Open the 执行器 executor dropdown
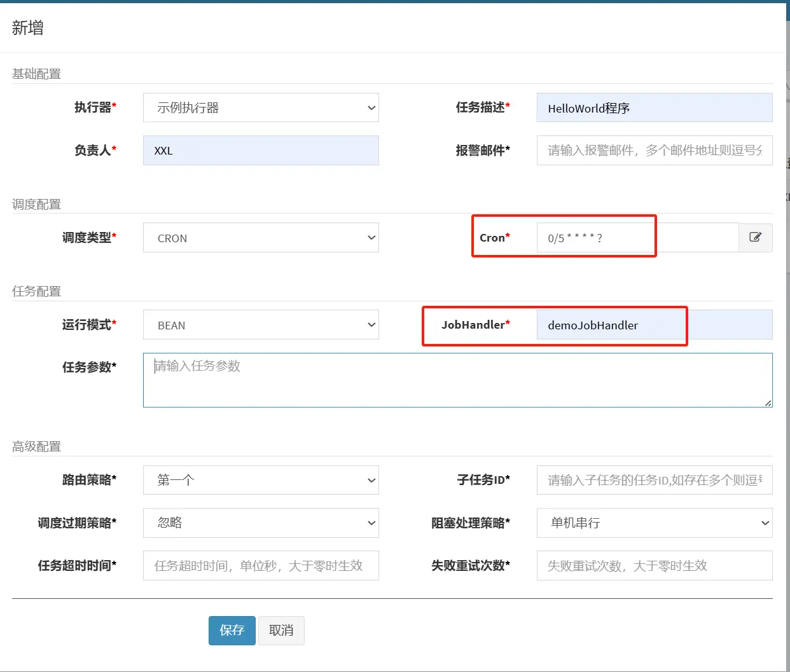Screen dimensions: 790x672 click(x=261, y=107)
